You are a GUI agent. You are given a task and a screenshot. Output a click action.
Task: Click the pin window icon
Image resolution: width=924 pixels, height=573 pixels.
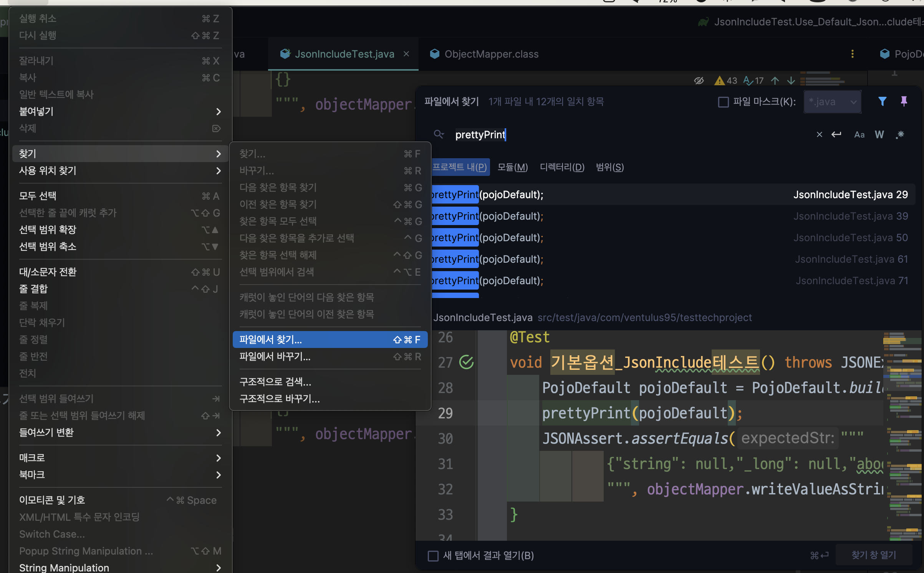point(904,101)
